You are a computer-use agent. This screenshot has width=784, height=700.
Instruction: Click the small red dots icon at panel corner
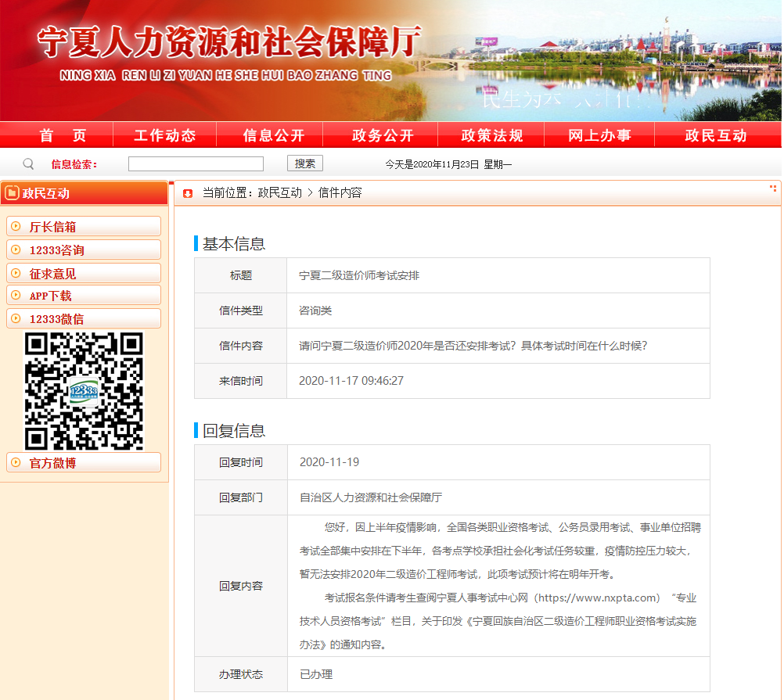coord(773,188)
